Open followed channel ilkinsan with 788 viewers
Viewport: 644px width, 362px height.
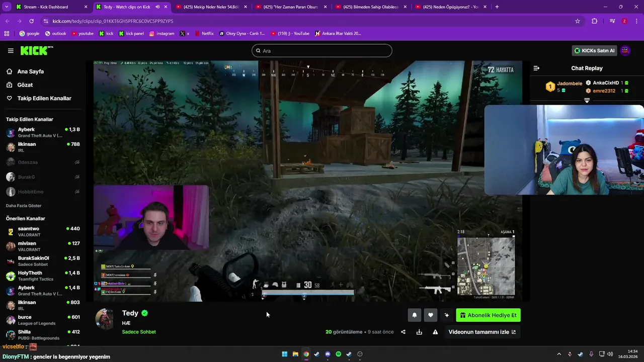point(43,147)
